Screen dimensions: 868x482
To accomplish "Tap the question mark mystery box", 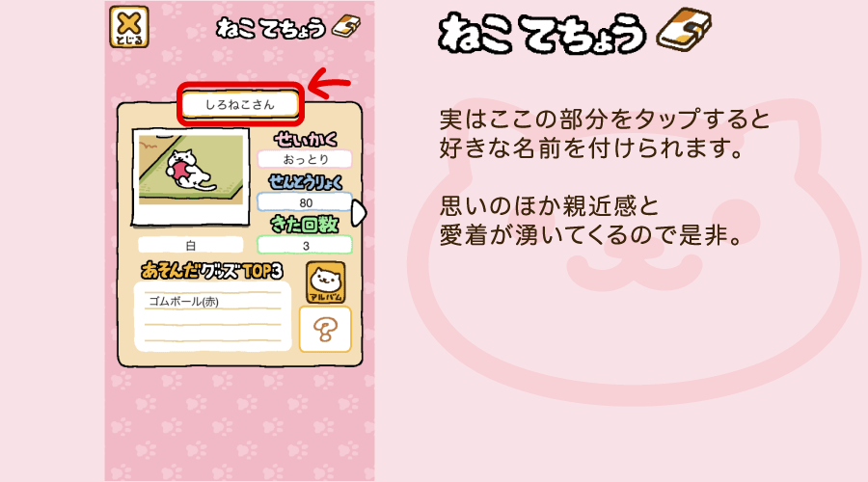I will click(x=326, y=330).
